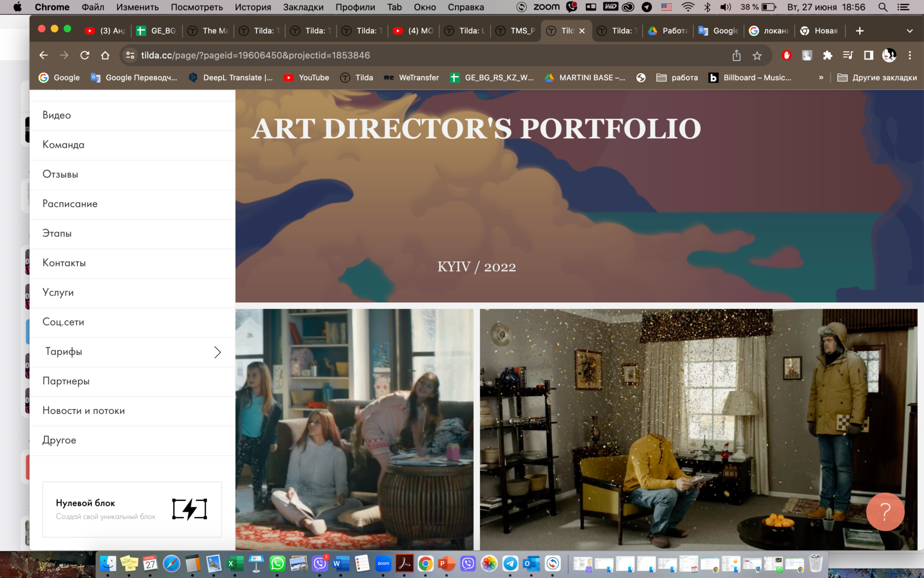The height and width of the screenshot is (578, 924).
Task: Open the DeepL Translate bookmark
Action: 231,78
